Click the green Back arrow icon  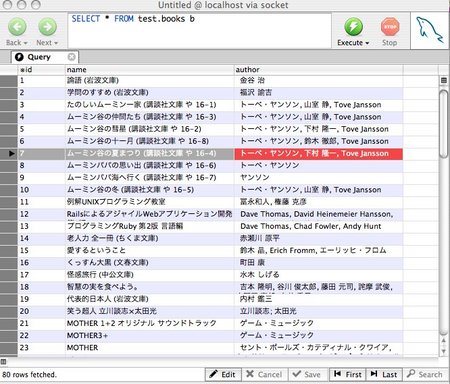coord(17,27)
